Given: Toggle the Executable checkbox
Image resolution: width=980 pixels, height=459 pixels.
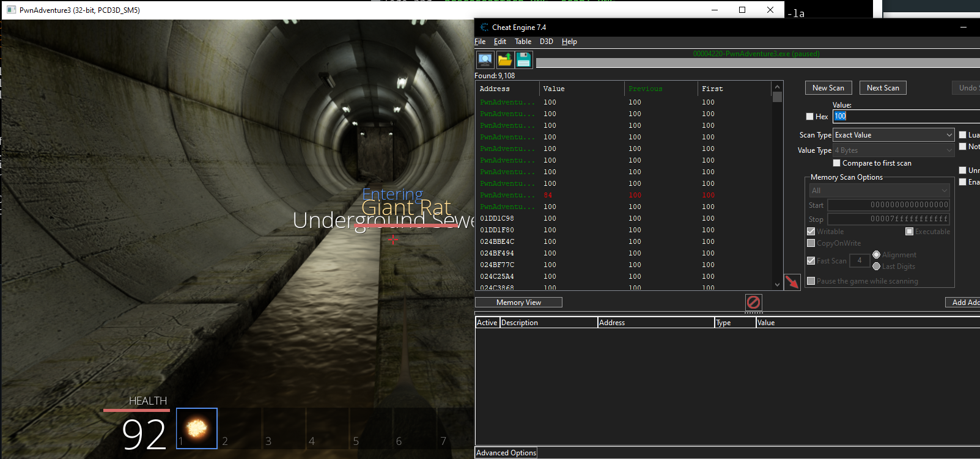Looking at the screenshot, I should pos(909,232).
